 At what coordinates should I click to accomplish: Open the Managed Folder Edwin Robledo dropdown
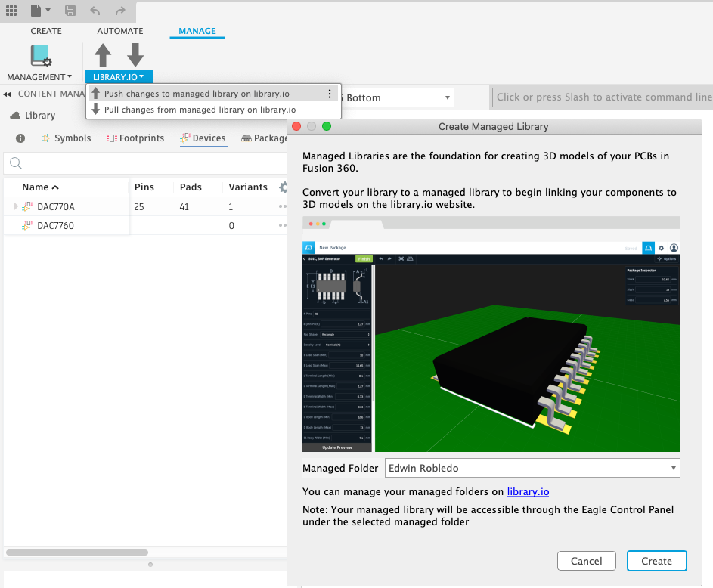click(532, 468)
